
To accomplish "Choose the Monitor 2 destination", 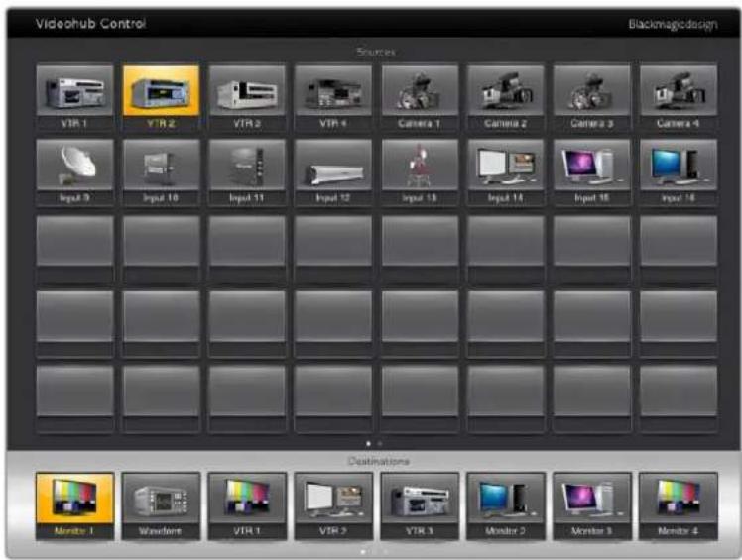I will coord(506,506).
